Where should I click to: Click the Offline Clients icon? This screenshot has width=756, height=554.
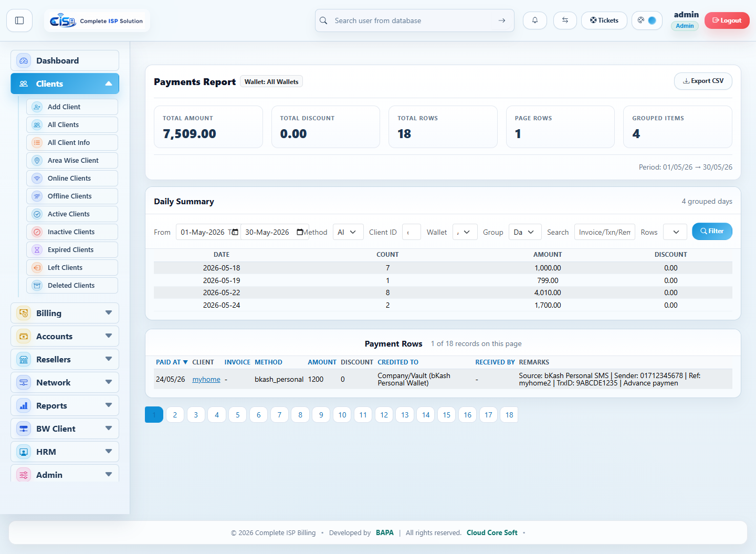point(37,196)
